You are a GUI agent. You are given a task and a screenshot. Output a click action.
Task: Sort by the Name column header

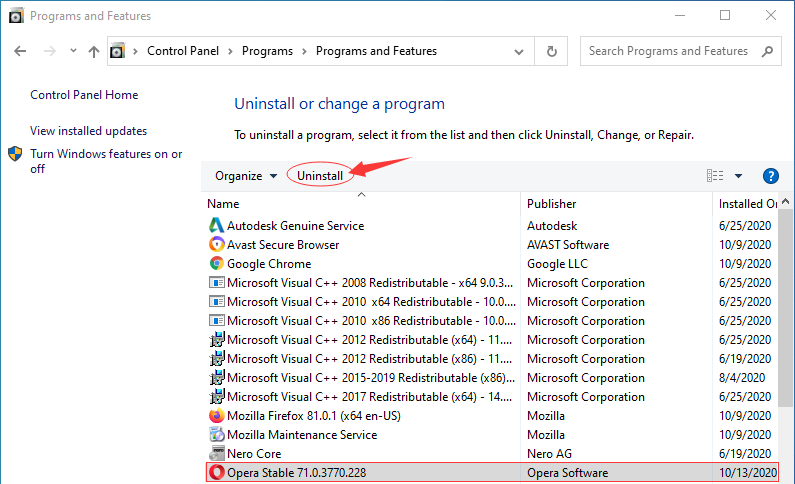pos(223,204)
